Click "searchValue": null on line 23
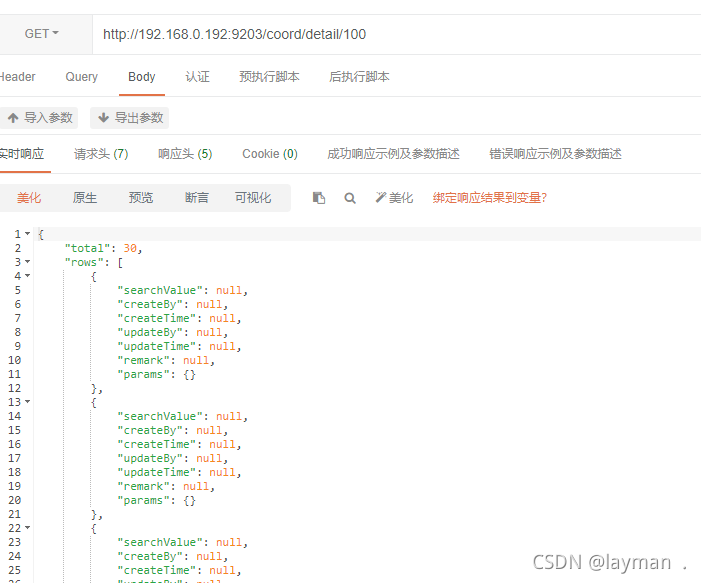701x583 pixels. (182, 542)
